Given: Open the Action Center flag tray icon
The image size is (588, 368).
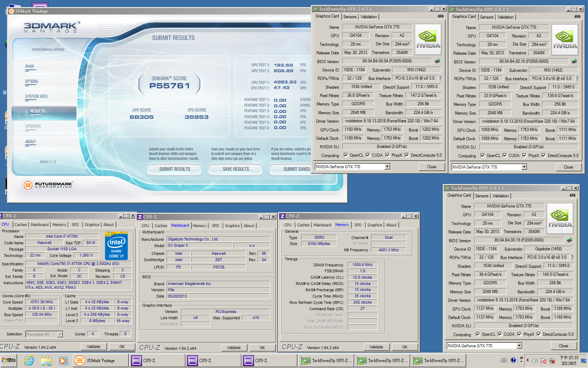Looking at the screenshot, I should 544,361.
